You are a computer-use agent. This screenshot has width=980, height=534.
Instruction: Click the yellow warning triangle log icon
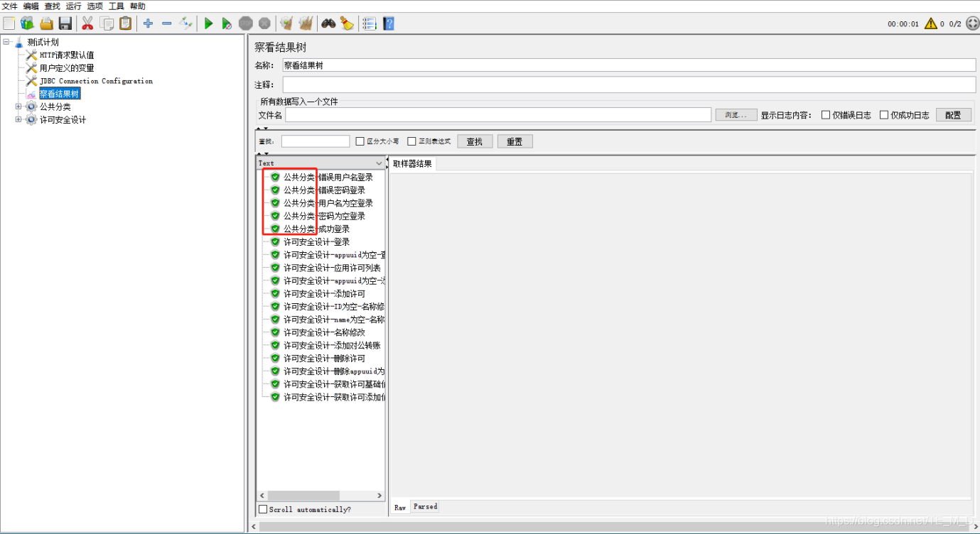(x=930, y=23)
